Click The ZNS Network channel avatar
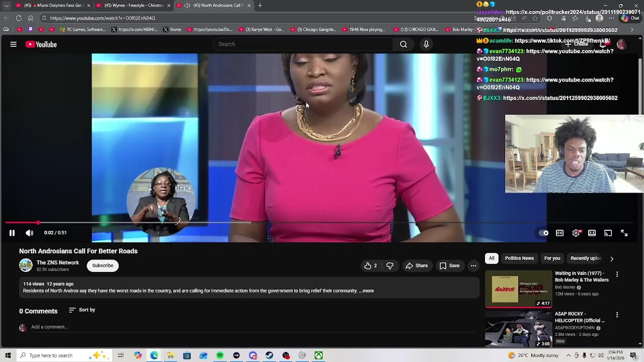The image size is (644, 362). [26, 265]
